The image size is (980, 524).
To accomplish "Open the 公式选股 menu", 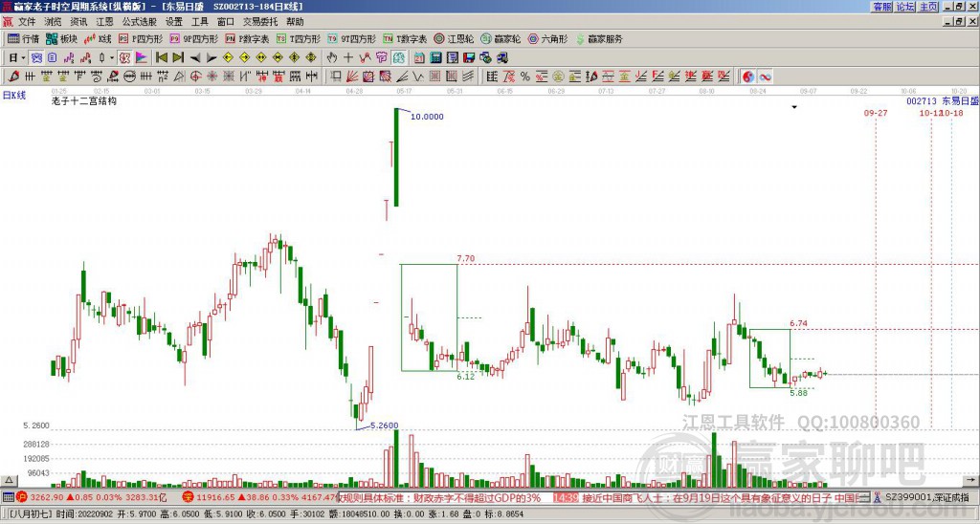I will [140, 22].
